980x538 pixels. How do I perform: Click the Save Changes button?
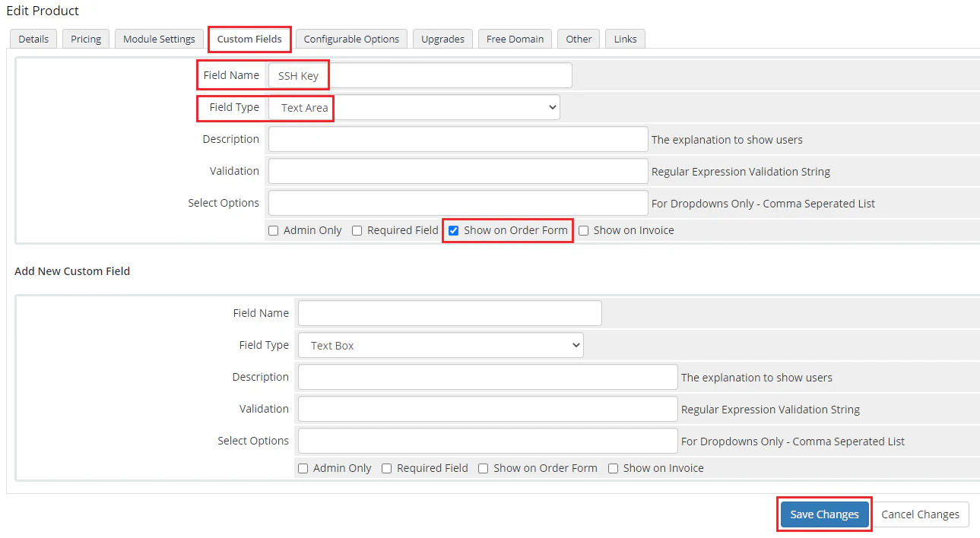click(824, 514)
